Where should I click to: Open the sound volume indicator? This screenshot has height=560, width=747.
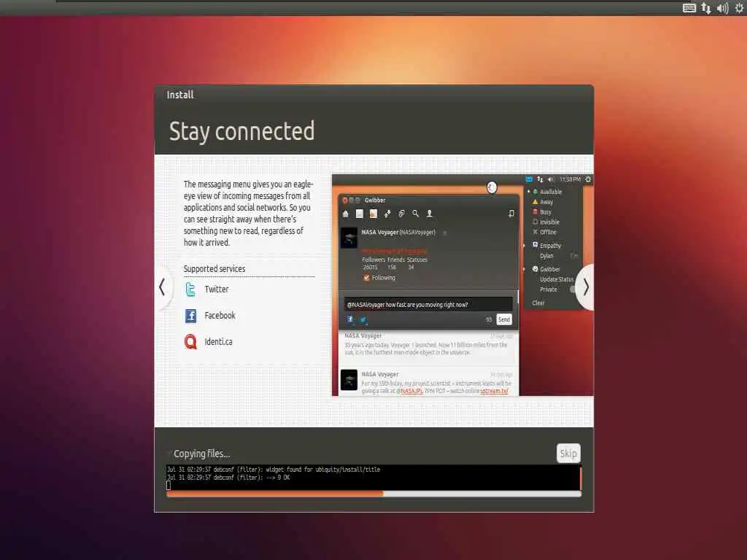tap(723, 8)
